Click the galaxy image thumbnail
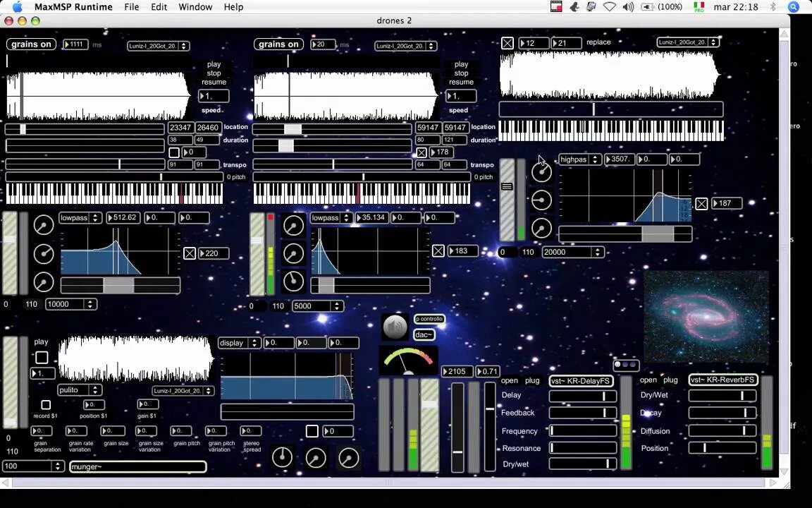812x508 pixels. [706, 317]
